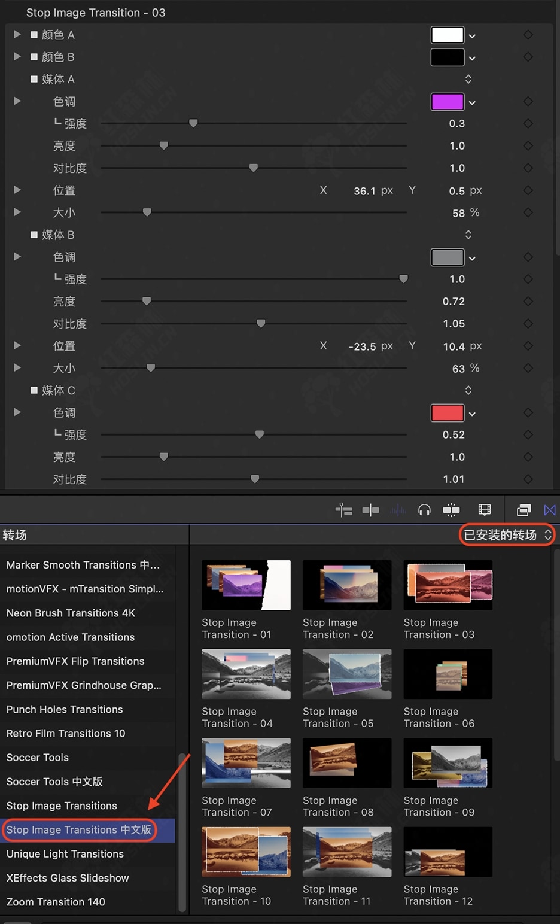Toggle audio skimming waveform icon

pos(398,510)
